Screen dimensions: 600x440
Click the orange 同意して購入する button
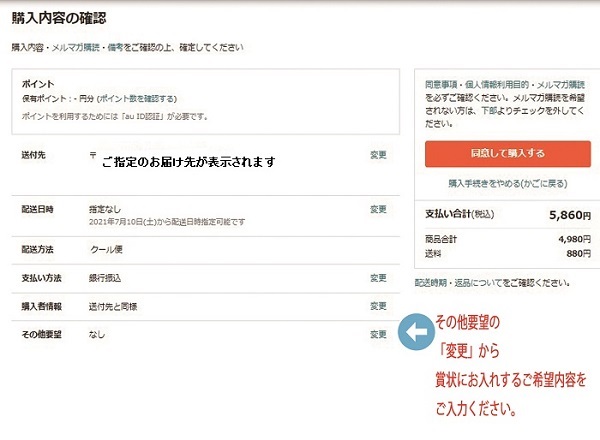click(507, 153)
